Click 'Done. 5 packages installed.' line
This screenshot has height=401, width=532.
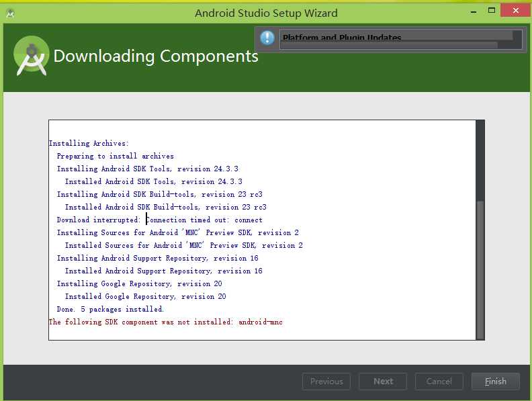110,309
